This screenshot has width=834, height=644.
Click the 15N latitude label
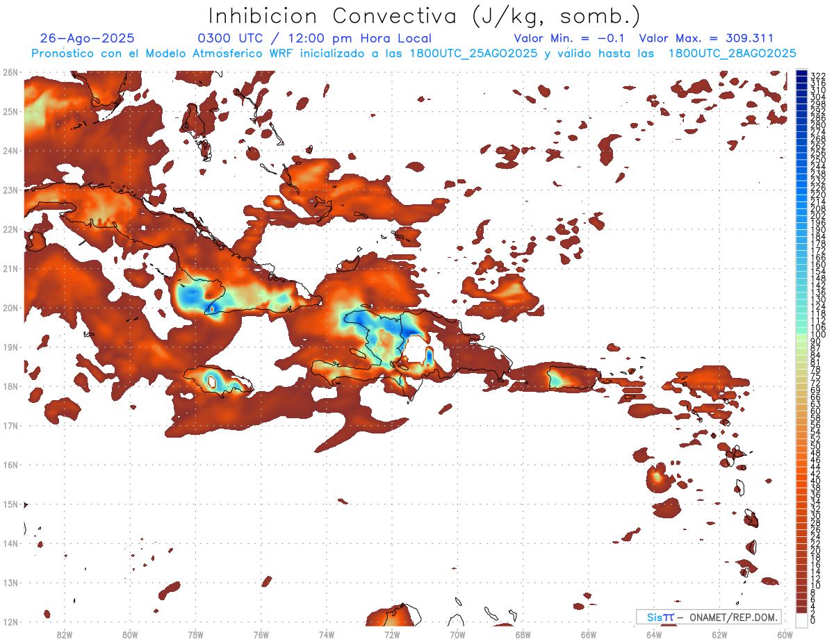pos(10,504)
